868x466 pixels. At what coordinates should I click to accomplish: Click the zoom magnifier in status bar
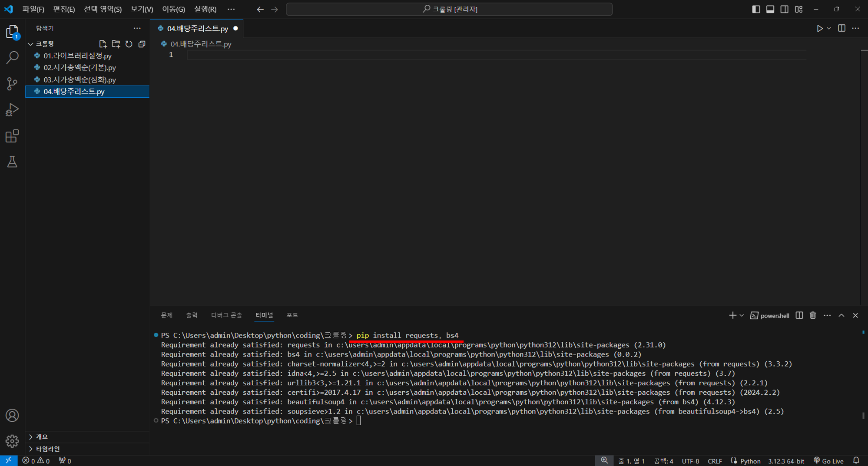coord(604,461)
